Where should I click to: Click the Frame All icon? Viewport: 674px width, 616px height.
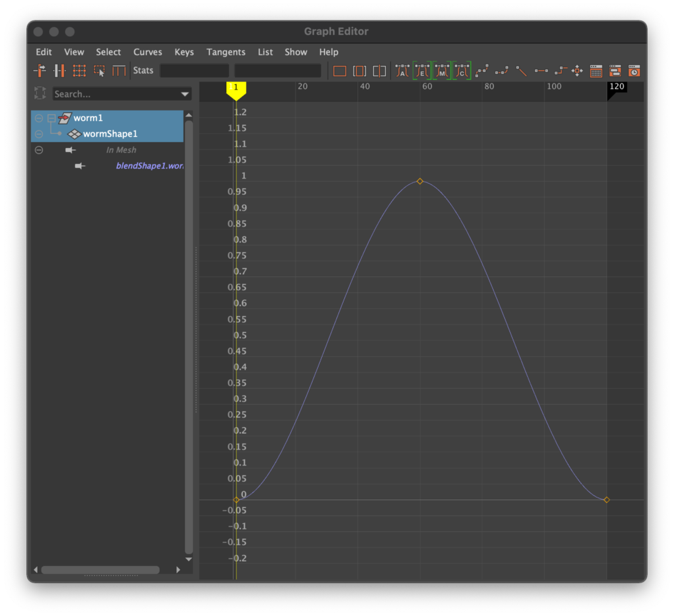tap(340, 70)
